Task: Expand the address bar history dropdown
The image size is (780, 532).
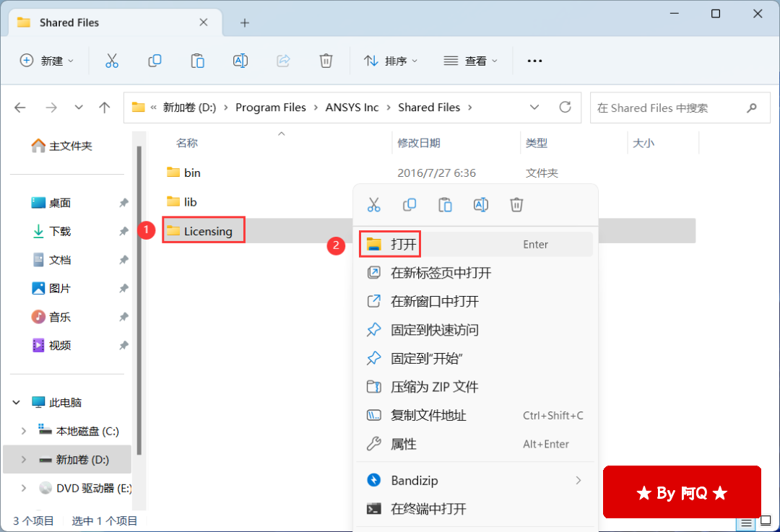Action: tap(534, 108)
